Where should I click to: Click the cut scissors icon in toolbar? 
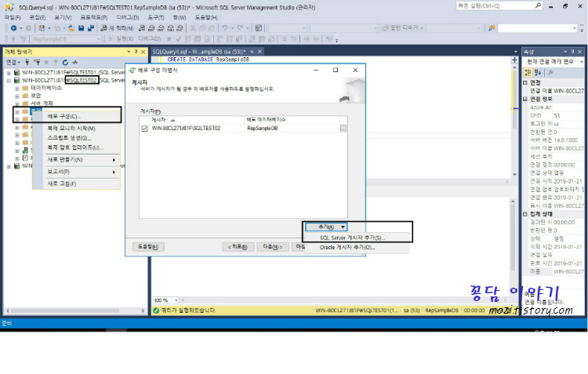(x=193, y=28)
